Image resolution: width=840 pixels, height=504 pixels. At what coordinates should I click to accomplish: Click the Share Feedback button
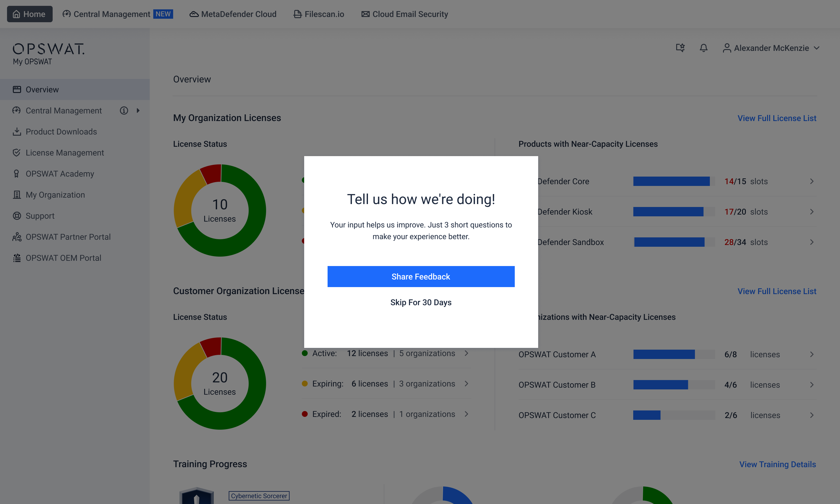[421, 277]
